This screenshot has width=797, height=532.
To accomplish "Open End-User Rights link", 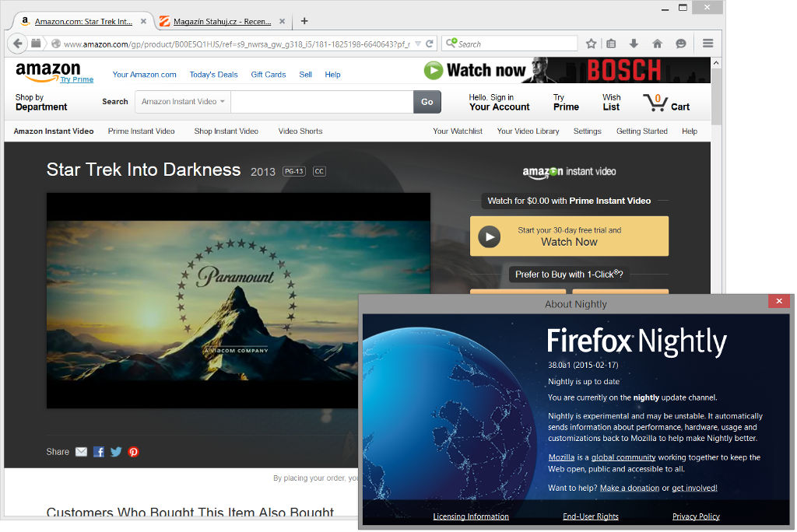I will (591, 516).
